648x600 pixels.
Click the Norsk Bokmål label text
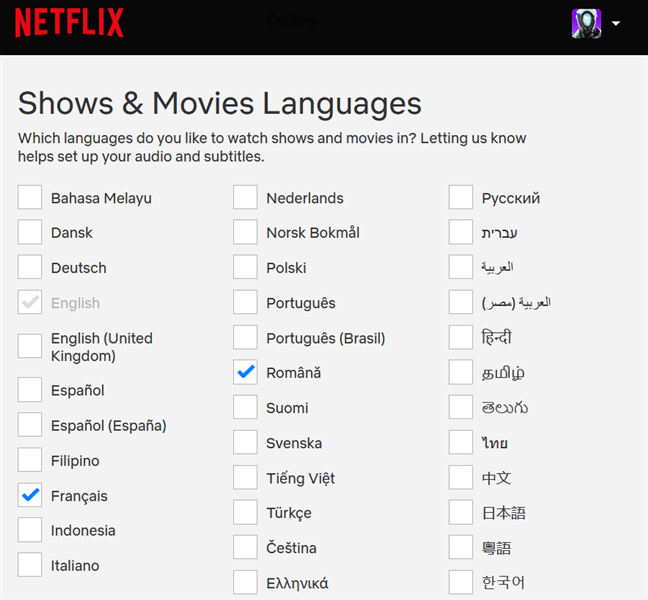coord(313,233)
